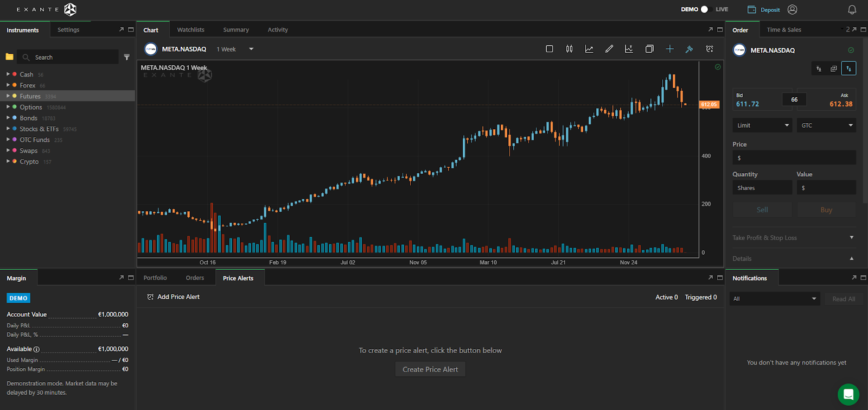The width and height of the screenshot is (868, 410).
Task: Open the line-graph chart icon in toolbar
Action: click(x=589, y=49)
